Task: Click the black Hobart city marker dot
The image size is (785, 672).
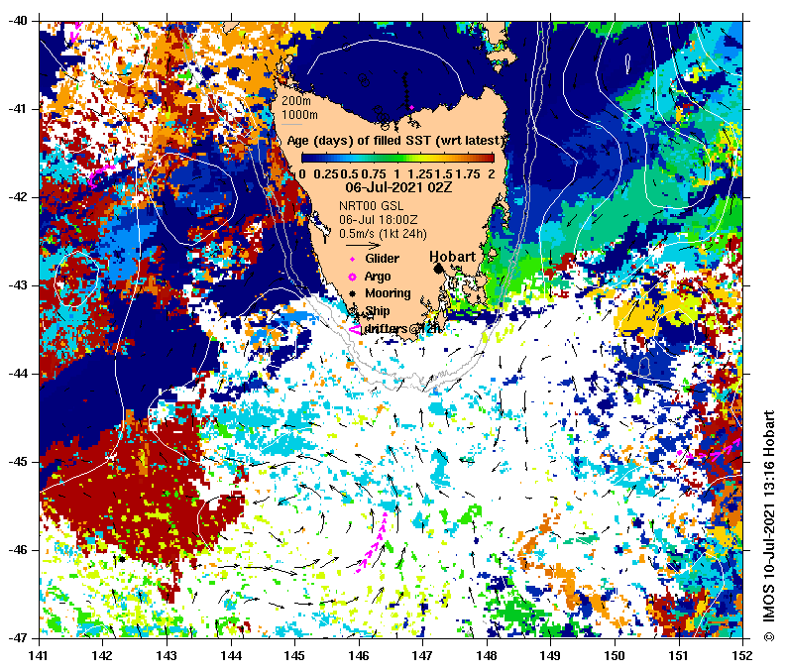Action: tap(438, 269)
